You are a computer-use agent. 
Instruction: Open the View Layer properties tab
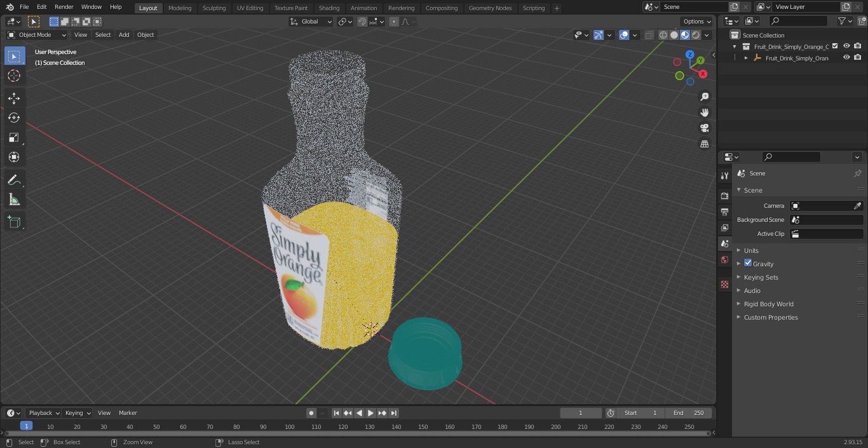coord(724,227)
